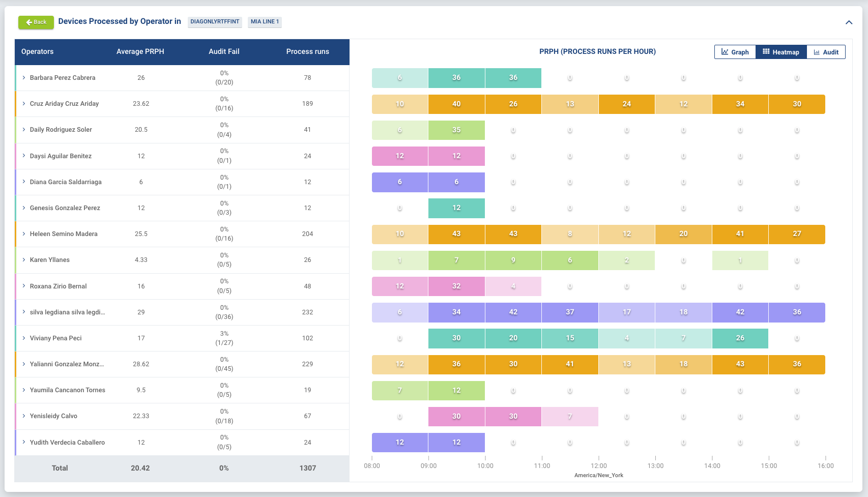Click the zero placeholder icon in Genesis Gonzalez Perez's first cell

point(399,208)
